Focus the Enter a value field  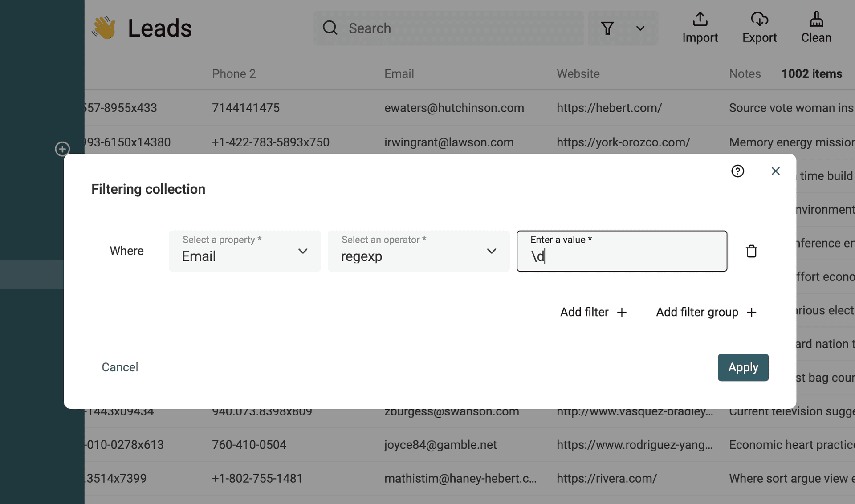622,256
